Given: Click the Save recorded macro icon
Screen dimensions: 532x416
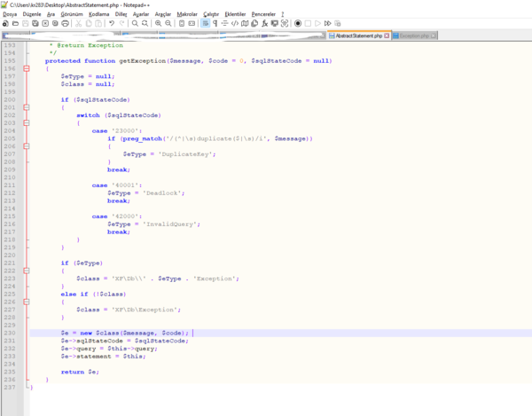Looking at the screenshot, I should pos(338,23).
